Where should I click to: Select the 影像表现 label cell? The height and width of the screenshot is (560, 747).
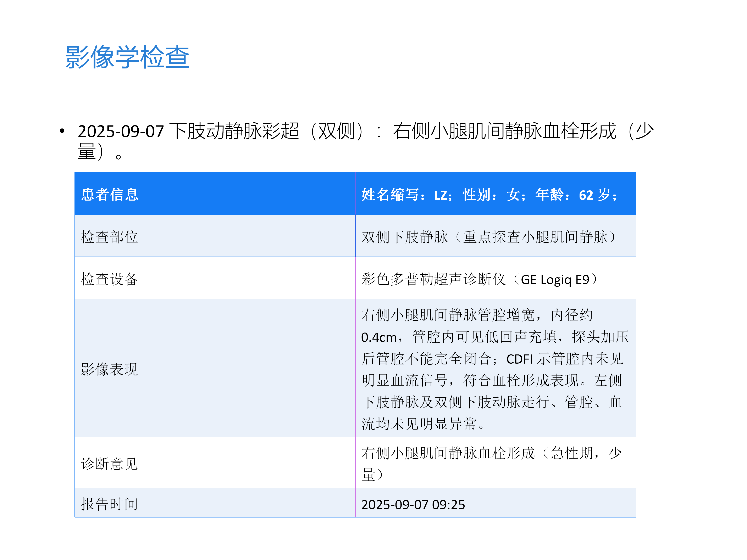click(x=109, y=369)
